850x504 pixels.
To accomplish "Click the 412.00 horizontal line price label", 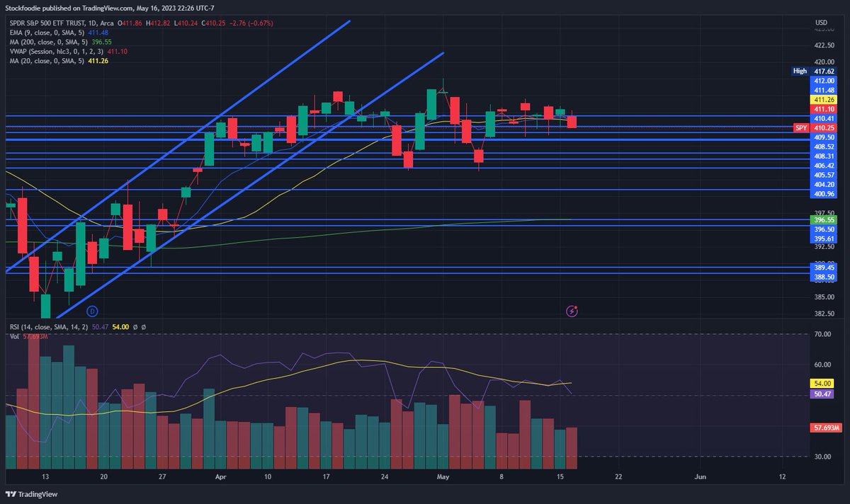I will 823,81.
